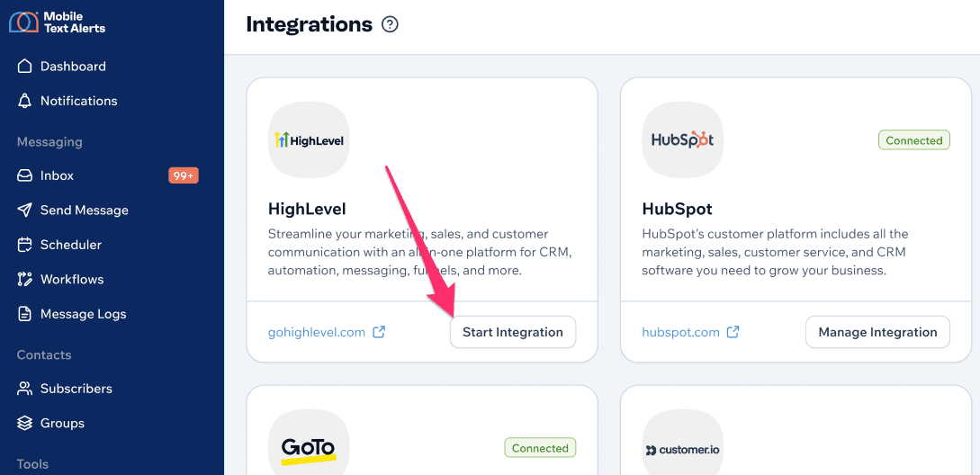Click the Message Logs document icon
The width and height of the screenshot is (980, 475).
24,314
